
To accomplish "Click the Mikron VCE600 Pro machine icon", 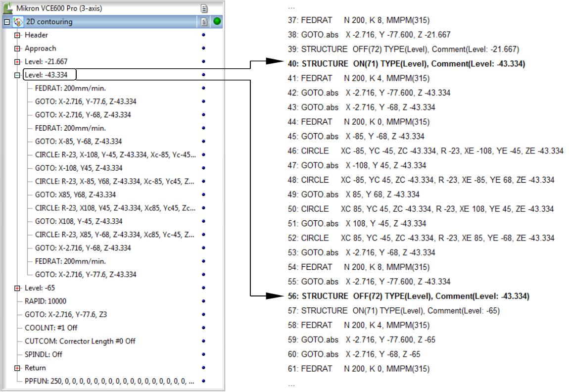I will click(x=8, y=8).
